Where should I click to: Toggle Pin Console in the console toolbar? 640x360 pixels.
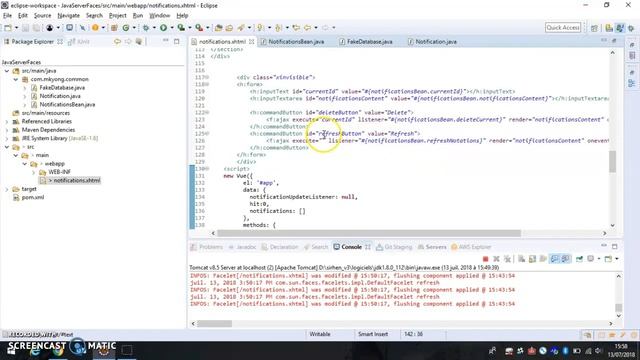[x=579, y=259]
